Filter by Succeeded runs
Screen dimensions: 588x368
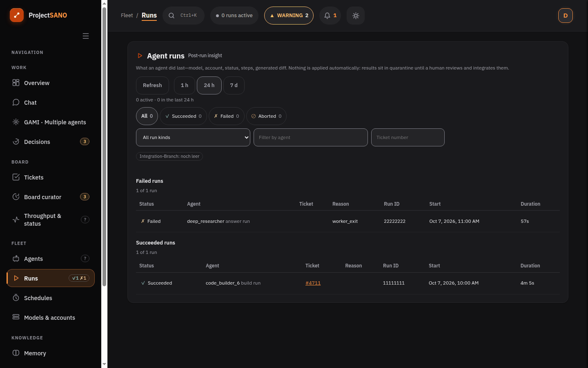[x=183, y=116]
